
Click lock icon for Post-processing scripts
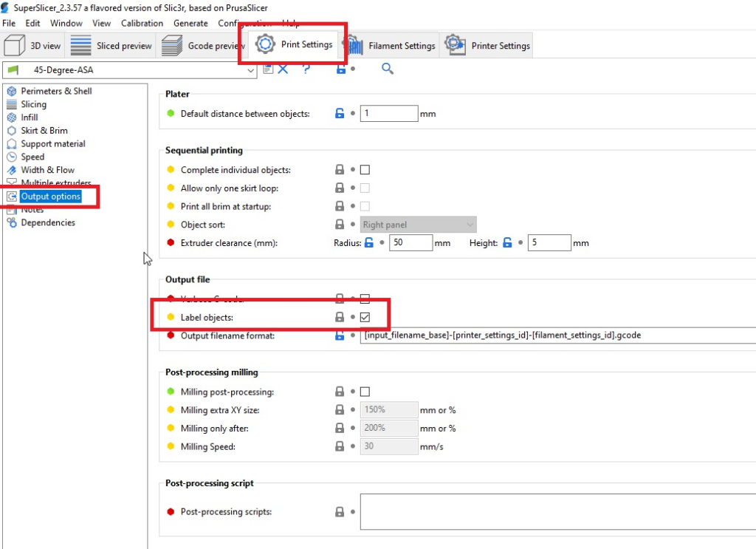pos(340,512)
